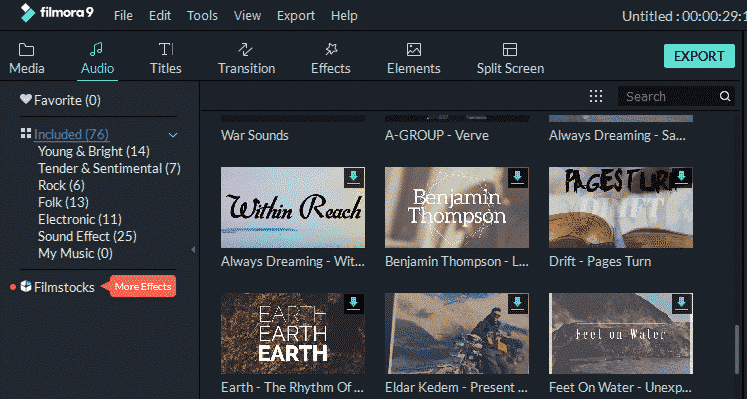Select the Within Reach thumbnail
This screenshot has width=747, height=399.
[x=293, y=208]
